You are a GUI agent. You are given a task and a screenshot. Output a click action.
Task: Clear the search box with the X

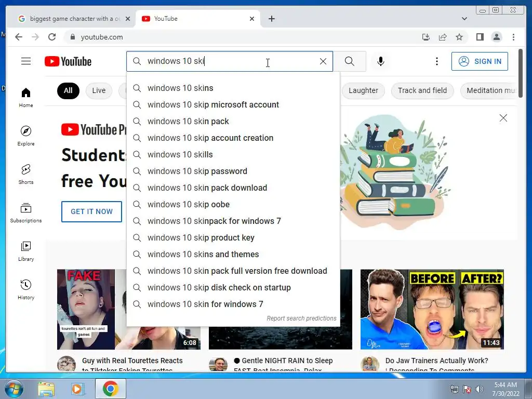coord(323,61)
